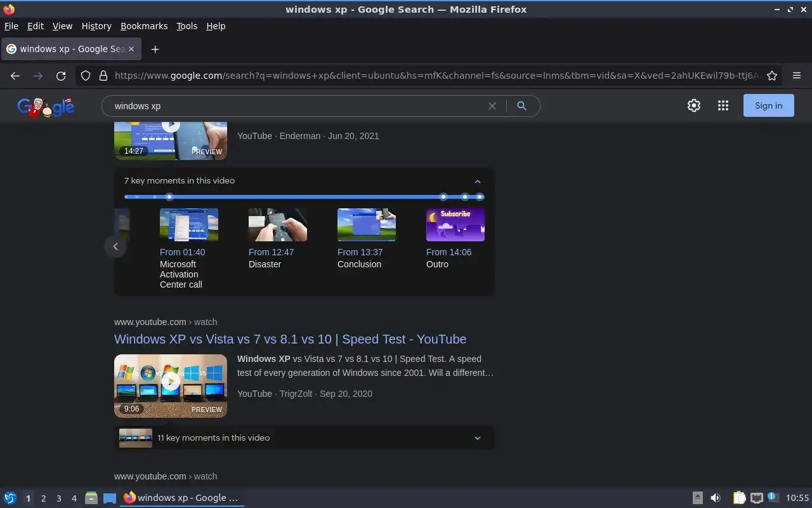The width and height of the screenshot is (812, 508).
Task: Play the Speed Test video preview thumbnail
Action: pyautogui.click(x=171, y=385)
